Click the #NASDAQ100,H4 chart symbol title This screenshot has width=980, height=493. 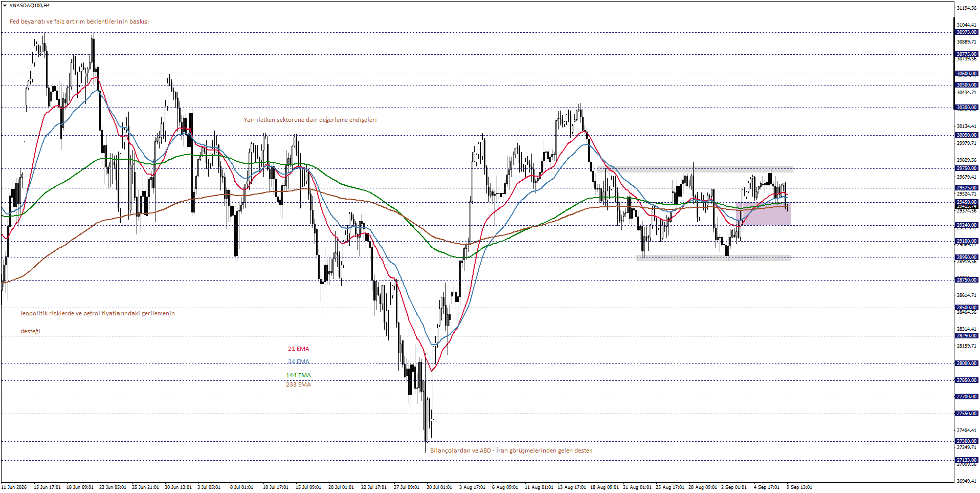tap(30, 6)
